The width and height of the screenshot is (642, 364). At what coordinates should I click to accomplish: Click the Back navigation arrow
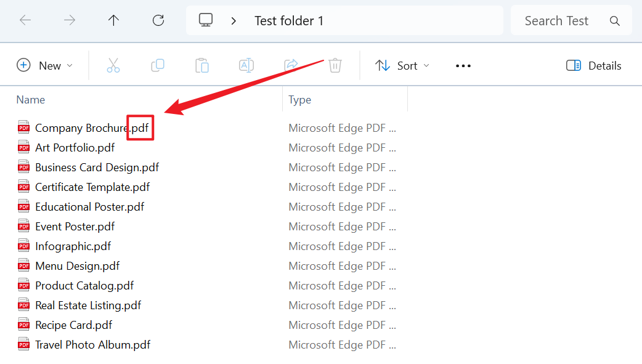[25, 20]
